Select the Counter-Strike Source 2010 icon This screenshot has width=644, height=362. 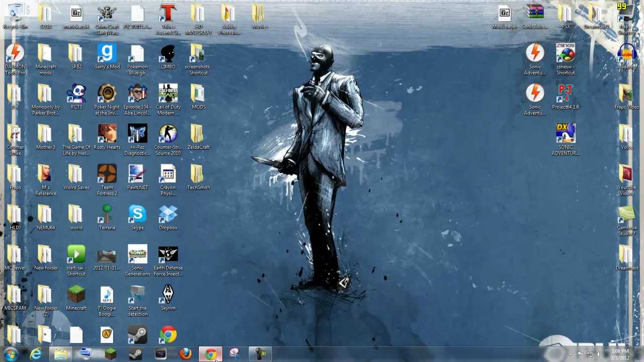coord(168,140)
